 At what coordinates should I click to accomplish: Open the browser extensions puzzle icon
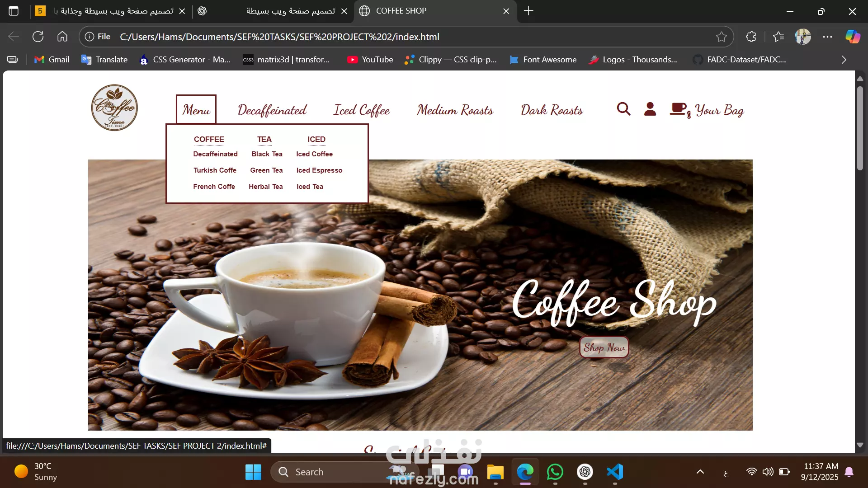[x=751, y=37]
